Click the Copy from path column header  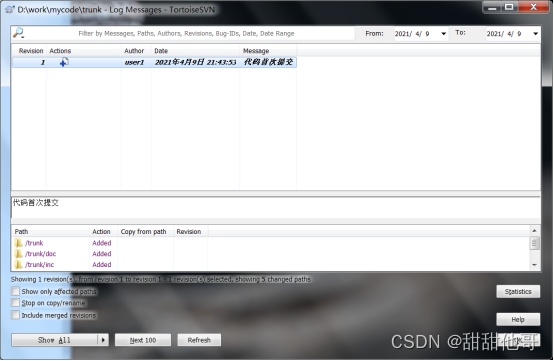[145, 232]
